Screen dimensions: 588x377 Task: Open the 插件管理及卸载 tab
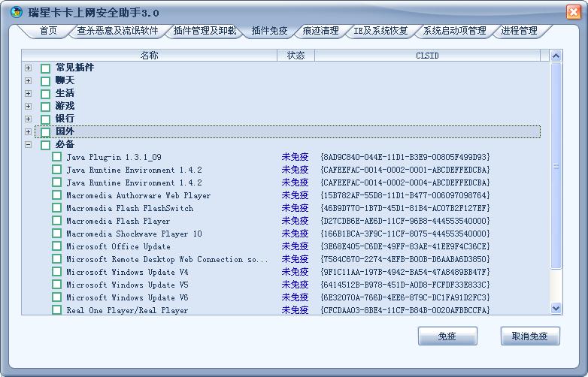(205, 31)
